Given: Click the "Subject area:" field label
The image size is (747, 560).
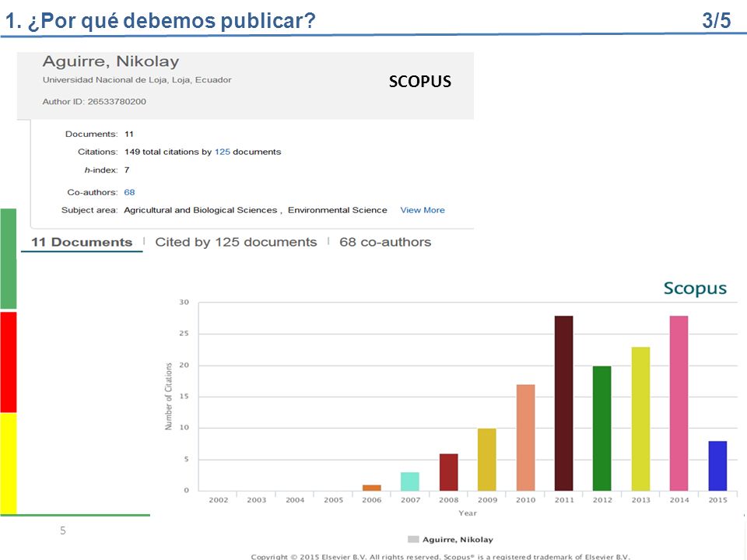Looking at the screenshot, I should pos(89,210).
